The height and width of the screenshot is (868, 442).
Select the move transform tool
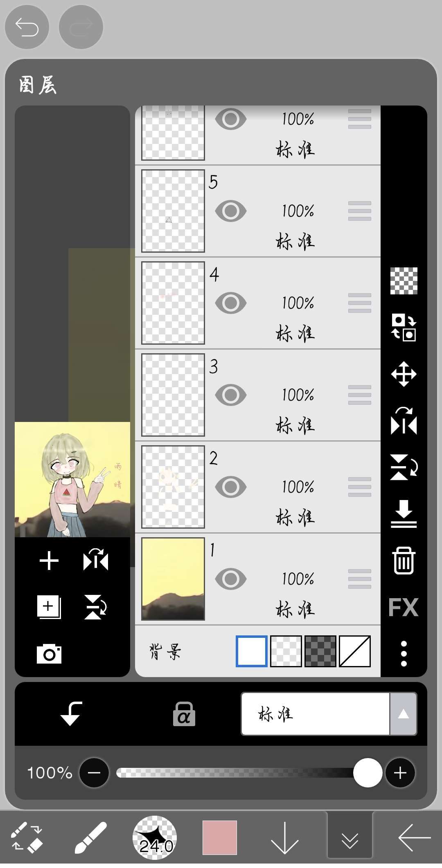pyautogui.click(x=404, y=374)
